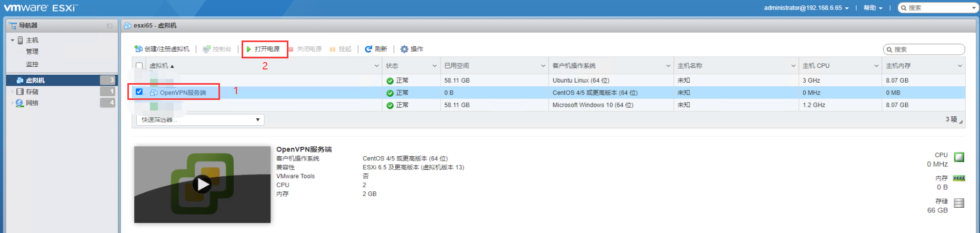Click the VM icon beside OpenVPN服务端
Screen dimensions: 980x233
(x=154, y=93)
